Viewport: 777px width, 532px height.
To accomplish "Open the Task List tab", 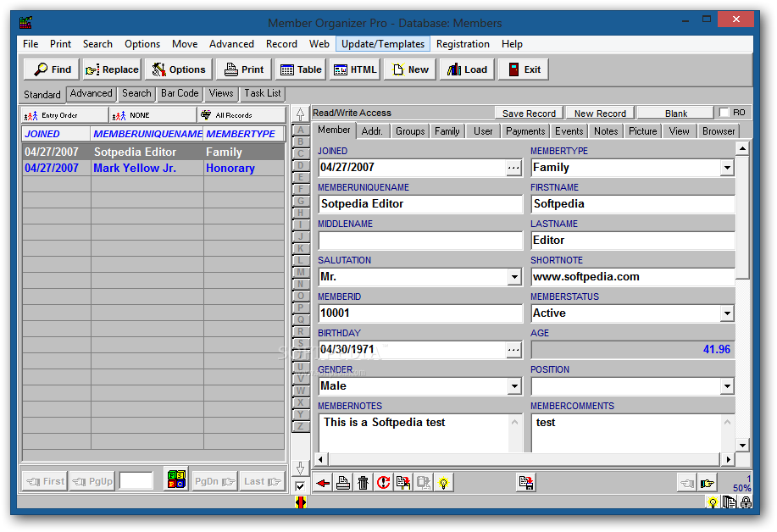I will click(263, 93).
